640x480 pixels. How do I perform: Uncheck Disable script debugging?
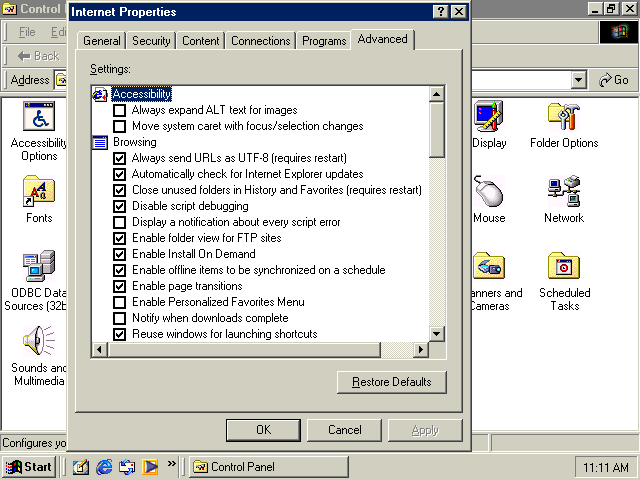click(x=119, y=206)
